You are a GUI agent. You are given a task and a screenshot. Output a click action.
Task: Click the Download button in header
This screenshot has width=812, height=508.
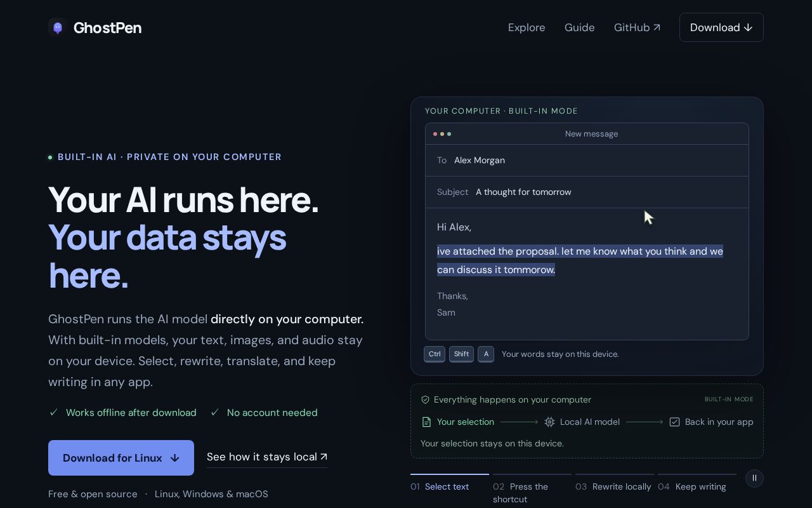click(721, 27)
